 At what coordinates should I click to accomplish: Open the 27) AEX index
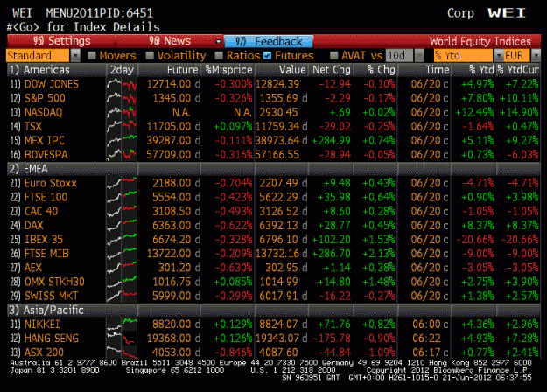(x=26, y=268)
